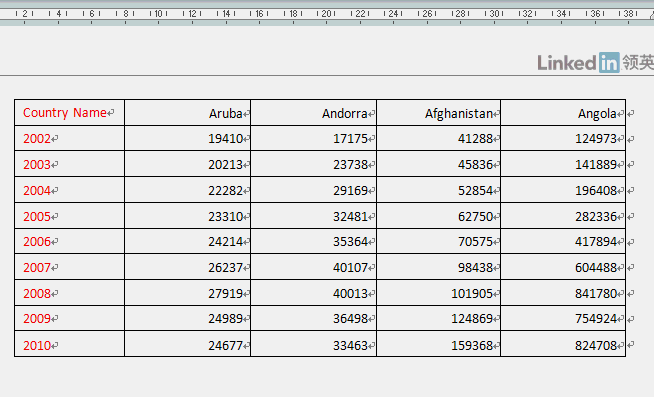The width and height of the screenshot is (654, 397).
Task: Click cell value 141889
Action: point(596,164)
